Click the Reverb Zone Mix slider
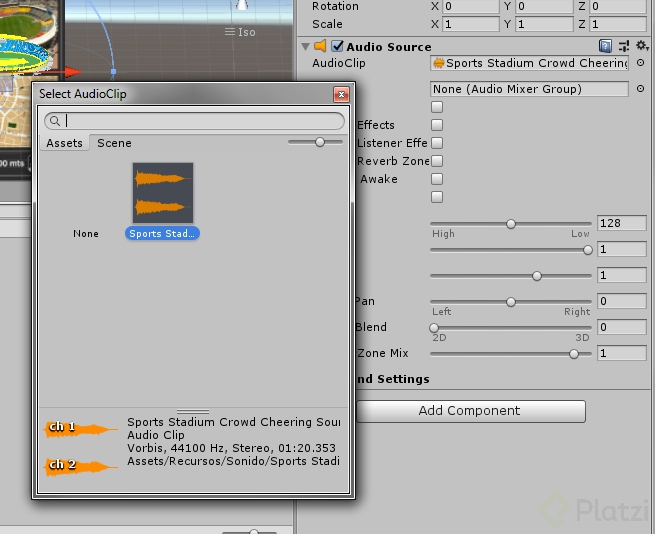The width and height of the screenshot is (655, 534). [x=510, y=354]
